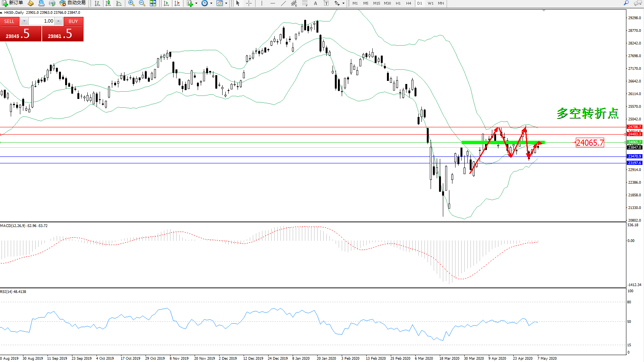Click the tile windows icon
Image resolution: width=644 pixels, height=362 pixels.
click(x=153, y=3)
